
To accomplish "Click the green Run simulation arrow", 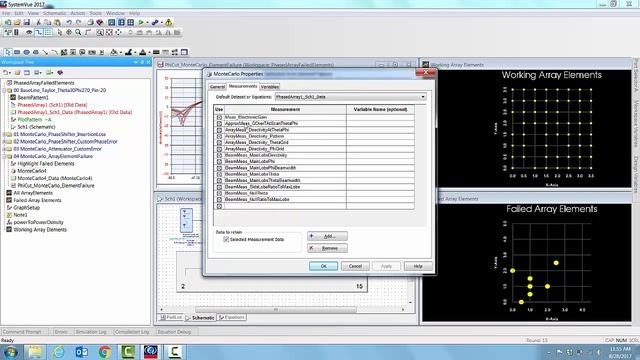I will (141, 22).
